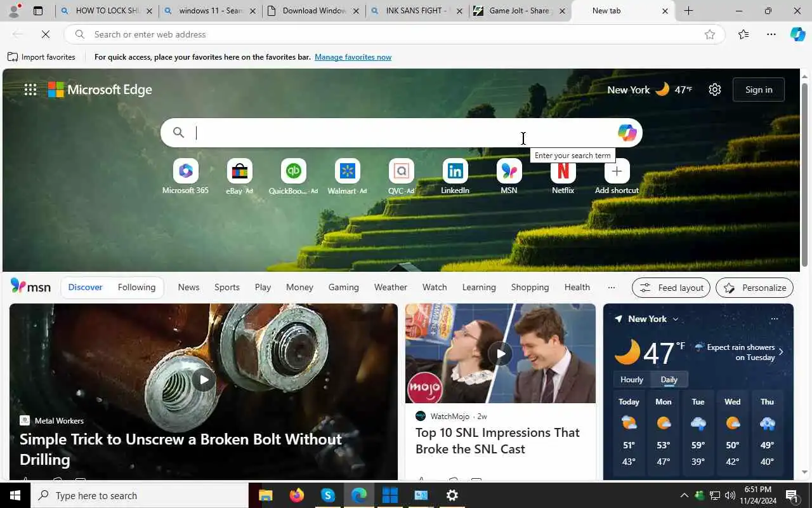Open weather card more options
The height and width of the screenshot is (508, 812).
[x=774, y=319]
